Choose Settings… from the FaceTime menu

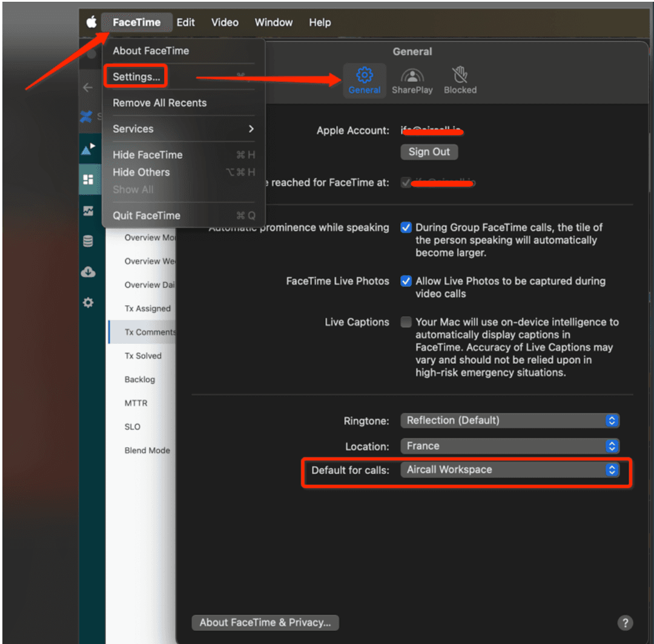[136, 77]
